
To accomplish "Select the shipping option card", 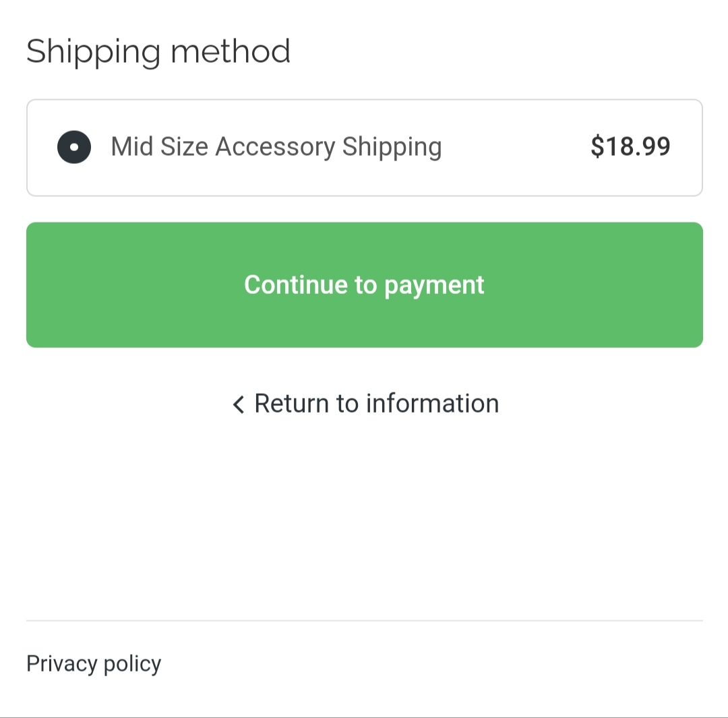I will [x=364, y=148].
